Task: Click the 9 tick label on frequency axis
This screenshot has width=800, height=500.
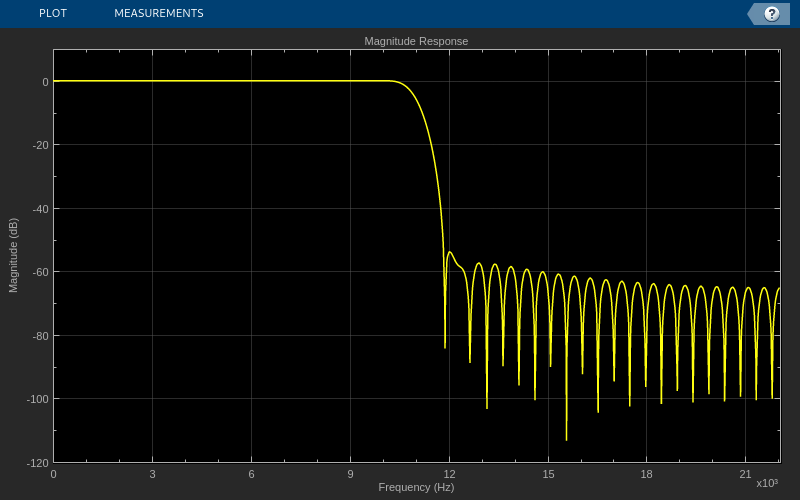Action: tap(350, 474)
